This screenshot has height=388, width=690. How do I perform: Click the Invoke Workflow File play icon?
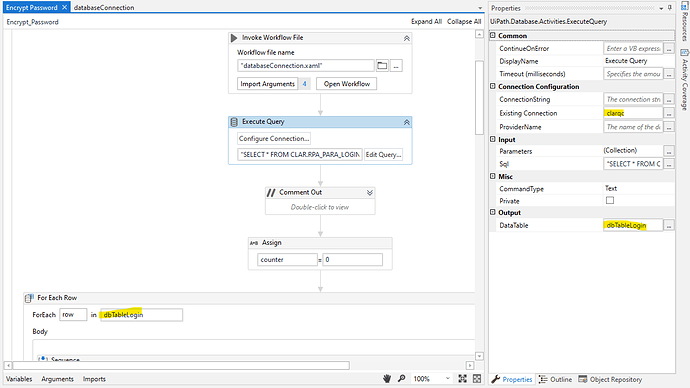tap(234, 38)
